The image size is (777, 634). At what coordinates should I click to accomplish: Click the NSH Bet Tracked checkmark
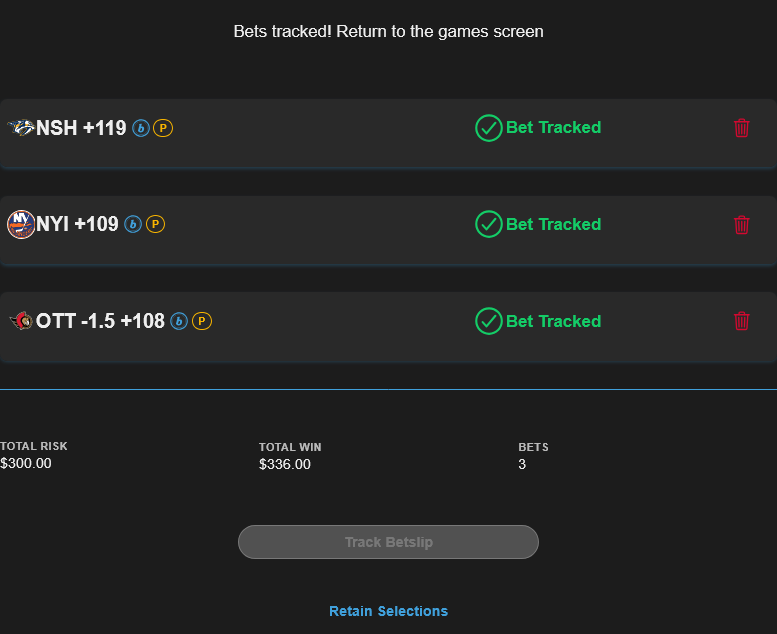[x=488, y=128]
